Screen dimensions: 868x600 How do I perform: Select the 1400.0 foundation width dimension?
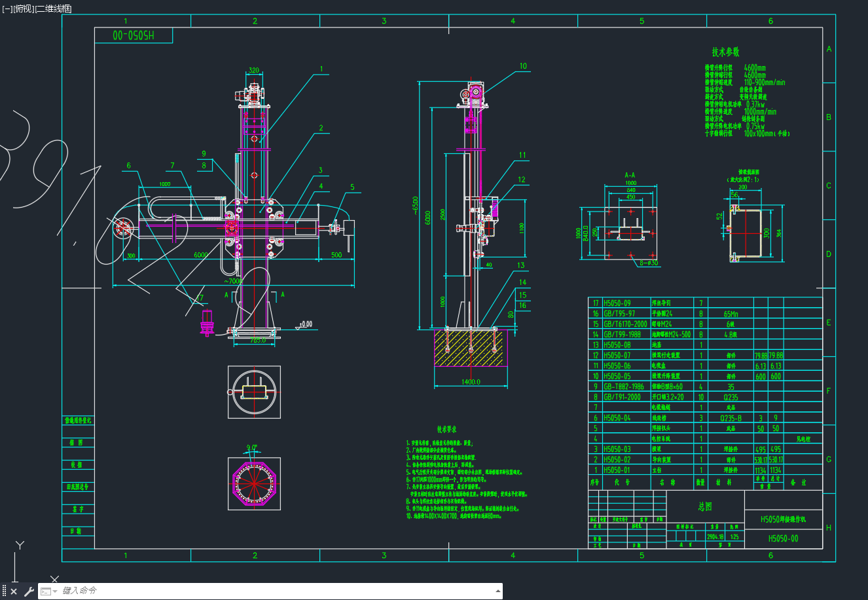click(471, 382)
